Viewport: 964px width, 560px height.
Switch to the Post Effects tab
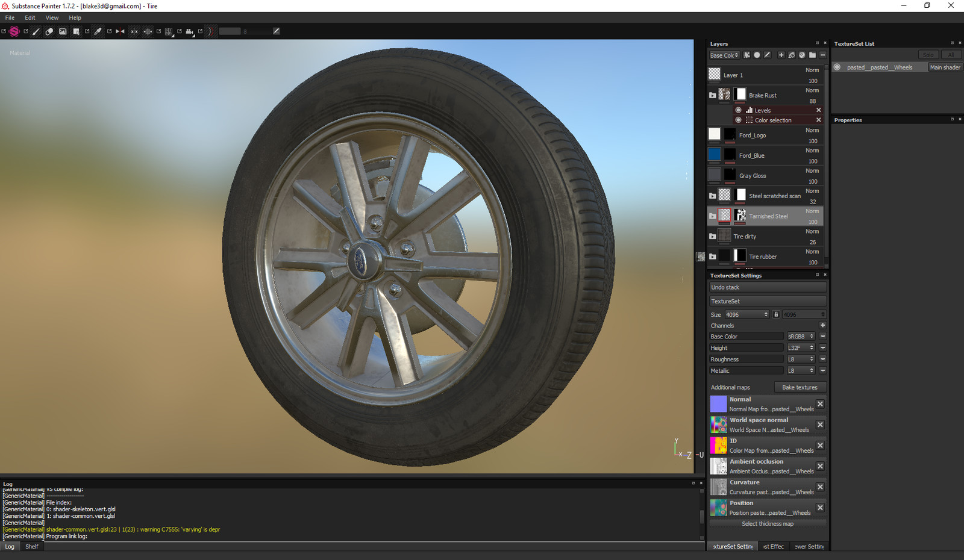tap(774, 547)
